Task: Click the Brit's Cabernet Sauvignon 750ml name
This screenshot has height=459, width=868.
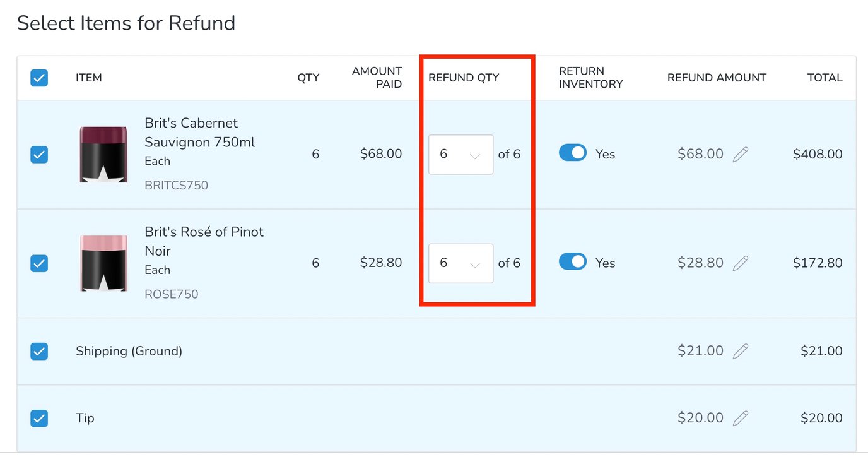Action: (199, 133)
